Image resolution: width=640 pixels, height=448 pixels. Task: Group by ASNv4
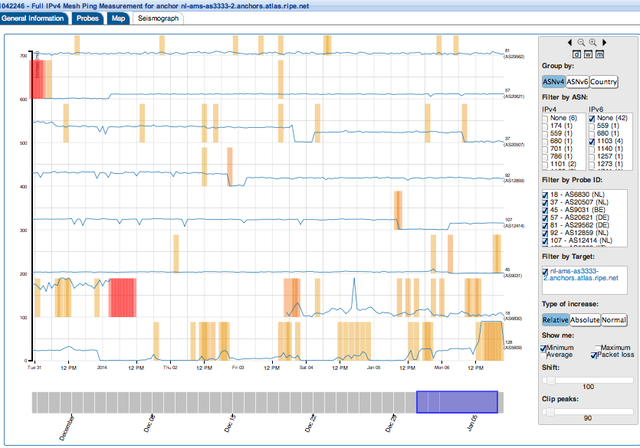tap(553, 82)
